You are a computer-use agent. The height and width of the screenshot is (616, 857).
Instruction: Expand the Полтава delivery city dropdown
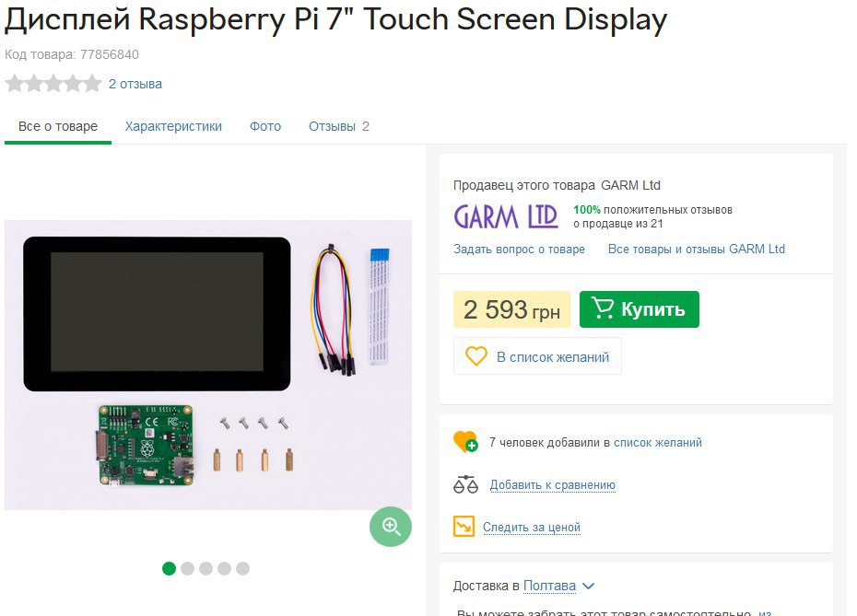[x=558, y=586]
